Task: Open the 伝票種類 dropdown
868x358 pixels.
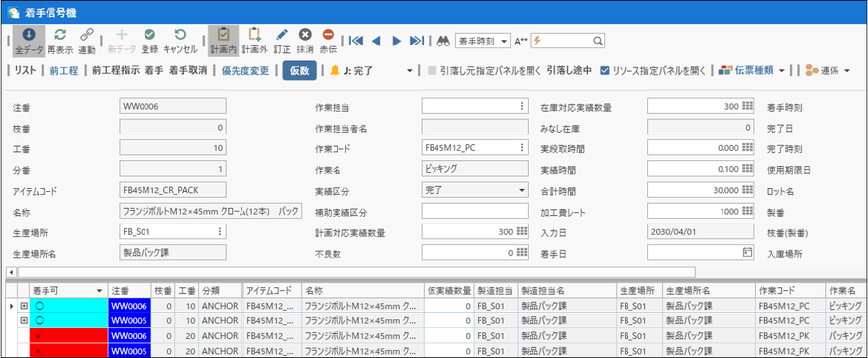Action: (781, 71)
